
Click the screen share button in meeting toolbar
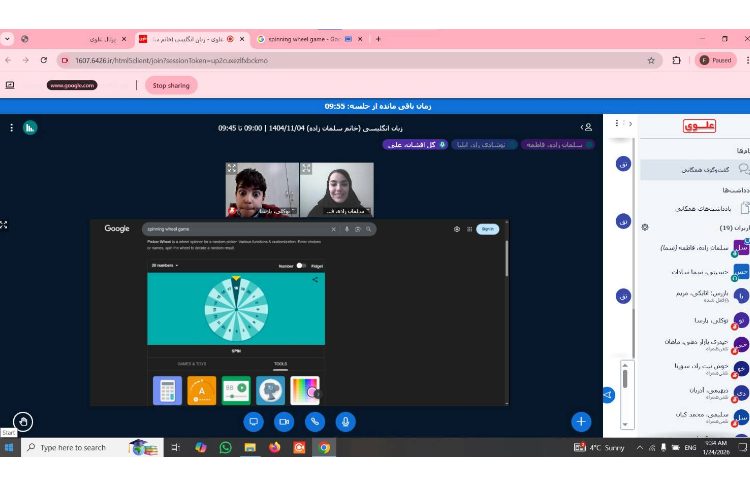(253, 421)
